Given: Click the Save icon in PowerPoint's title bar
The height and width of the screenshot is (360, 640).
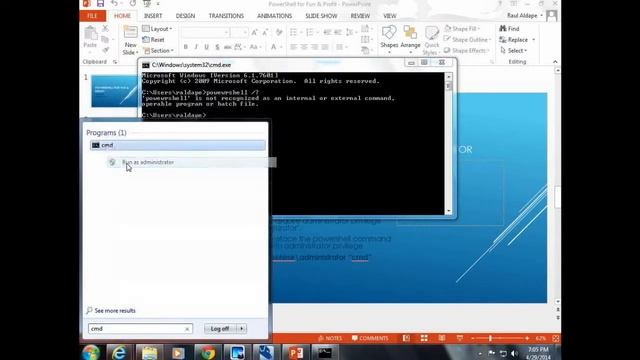Looking at the screenshot, I should (100, 4).
